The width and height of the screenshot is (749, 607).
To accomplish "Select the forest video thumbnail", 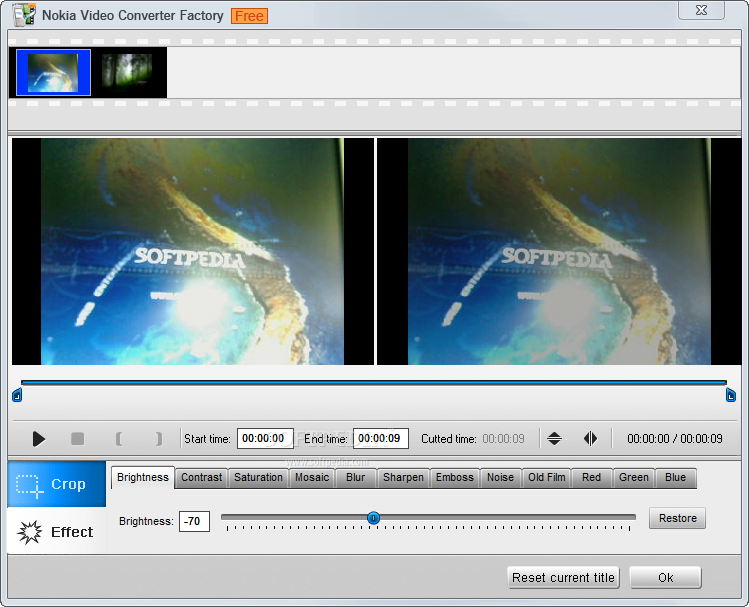I will [x=128, y=71].
